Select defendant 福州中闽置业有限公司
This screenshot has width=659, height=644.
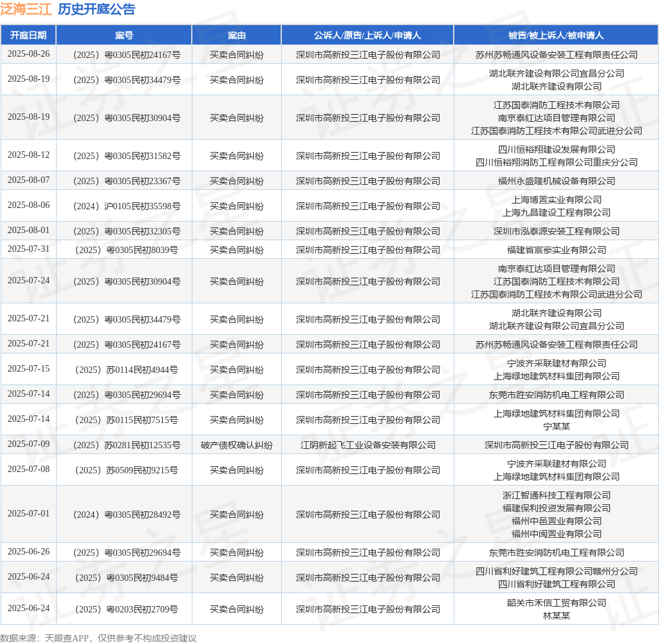click(x=557, y=534)
